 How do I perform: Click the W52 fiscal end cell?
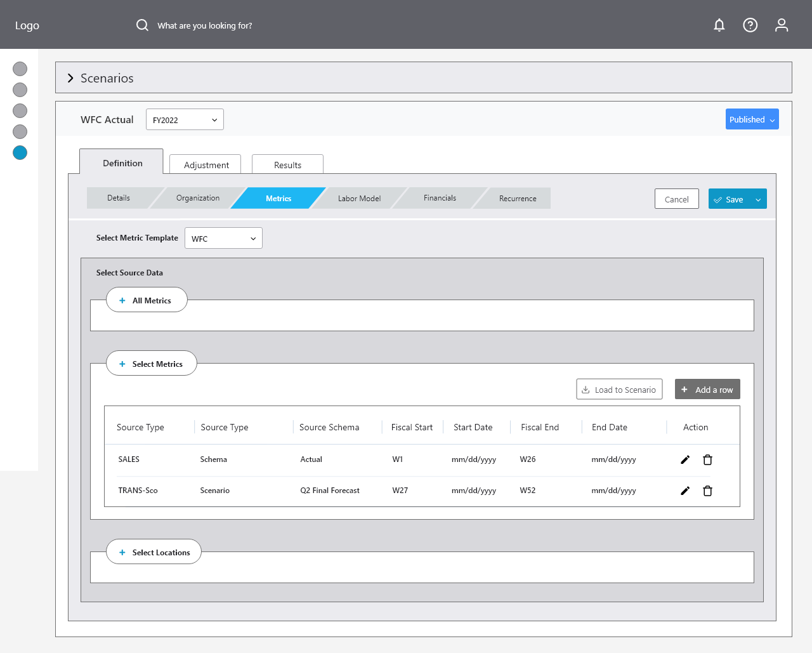tap(528, 491)
